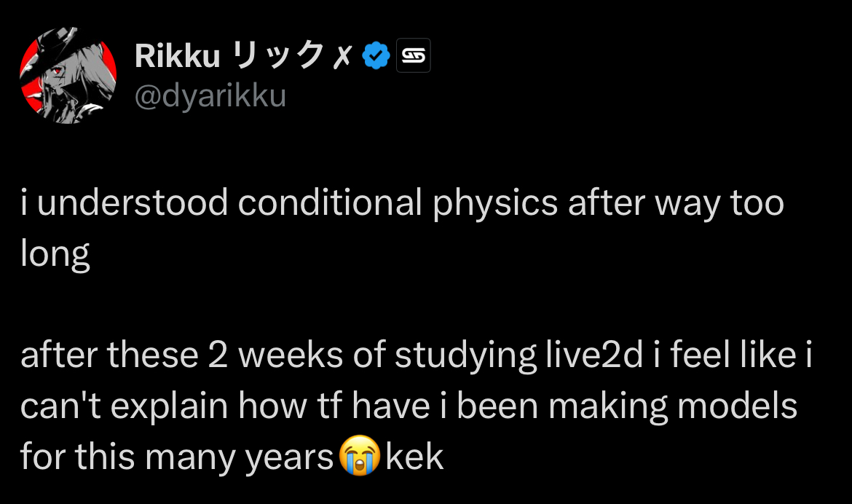
Task: Click the Rikku profile avatar picture
Action: click(68, 75)
